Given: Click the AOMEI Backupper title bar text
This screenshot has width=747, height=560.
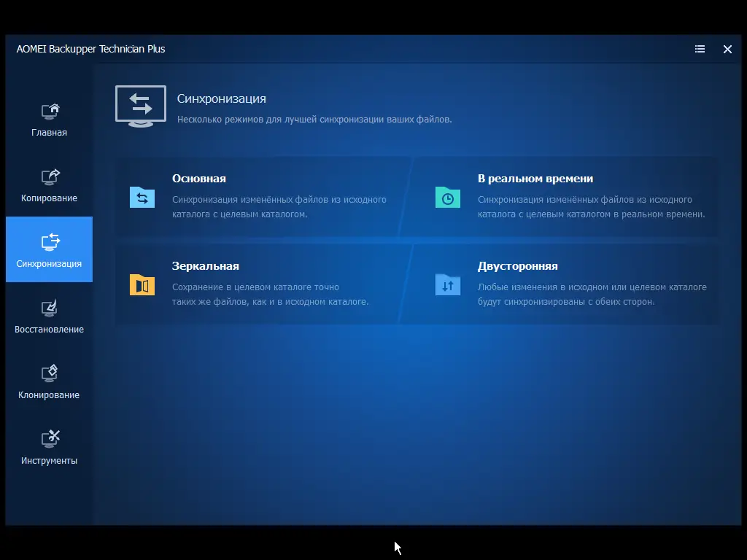Looking at the screenshot, I should (x=90, y=49).
